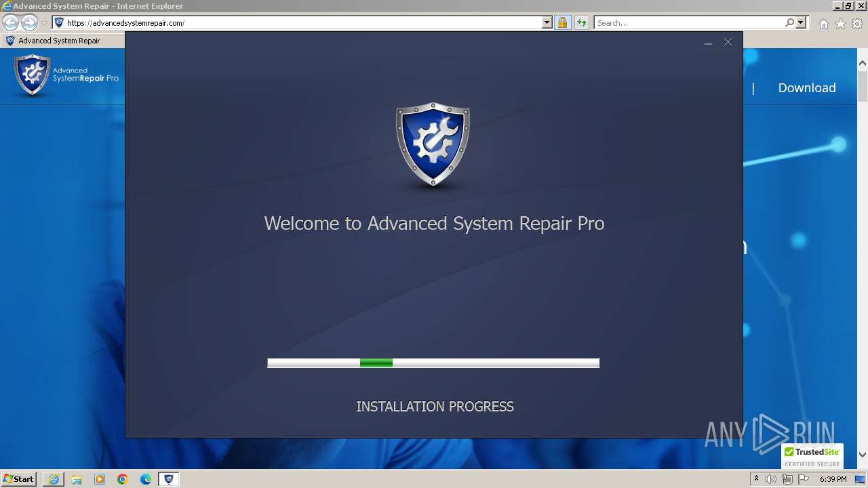Open the Favorites star icon
Viewport: 868px width, 488px height.
840,24
